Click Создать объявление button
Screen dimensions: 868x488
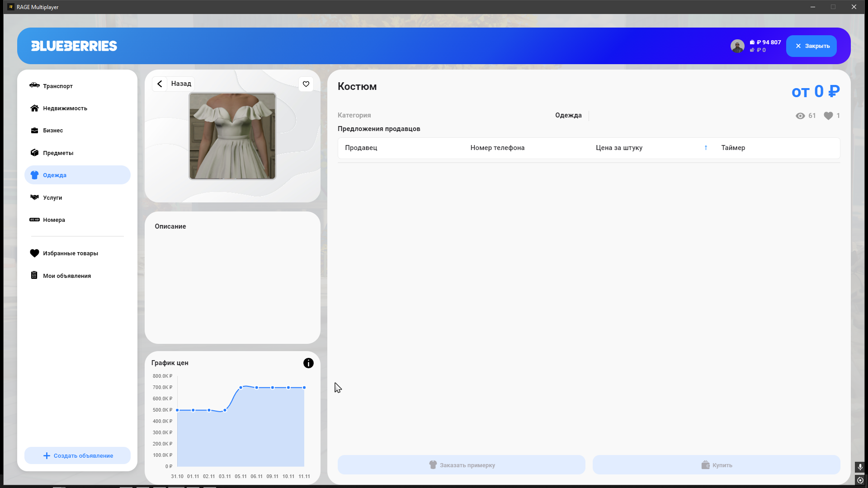[78, 455]
